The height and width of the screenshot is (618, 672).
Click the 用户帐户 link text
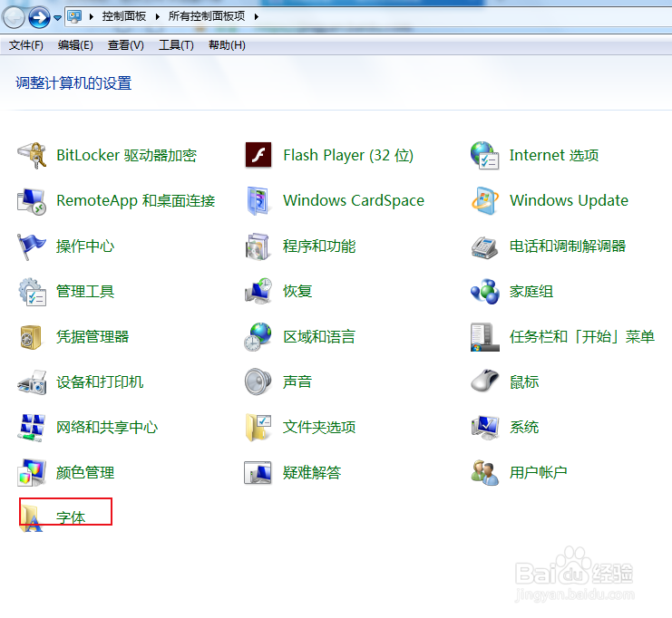539,473
